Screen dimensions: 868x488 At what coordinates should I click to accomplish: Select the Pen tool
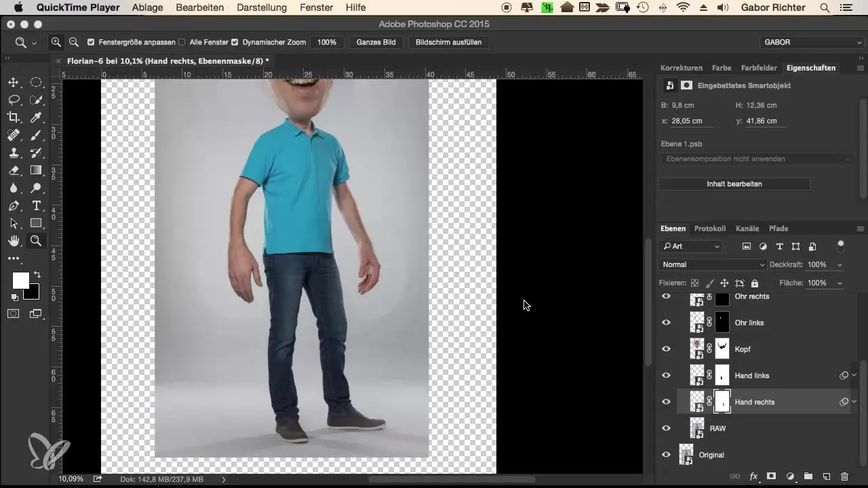click(x=13, y=205)
